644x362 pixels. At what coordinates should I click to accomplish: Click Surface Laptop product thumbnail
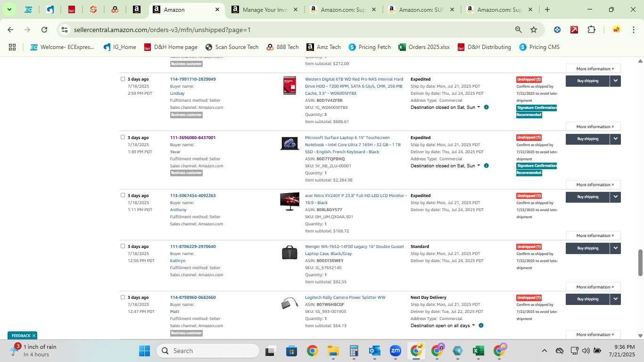289,143
